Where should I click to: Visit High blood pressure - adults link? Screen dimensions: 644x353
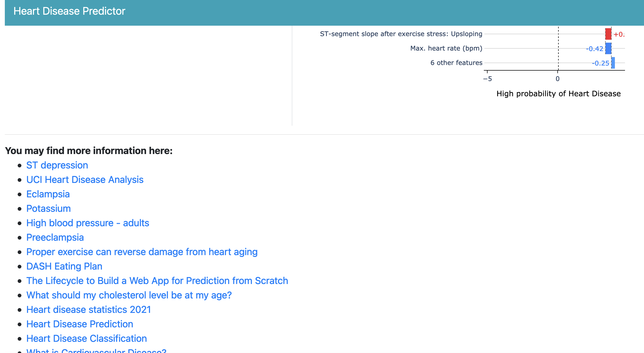(x=87, y=223)
